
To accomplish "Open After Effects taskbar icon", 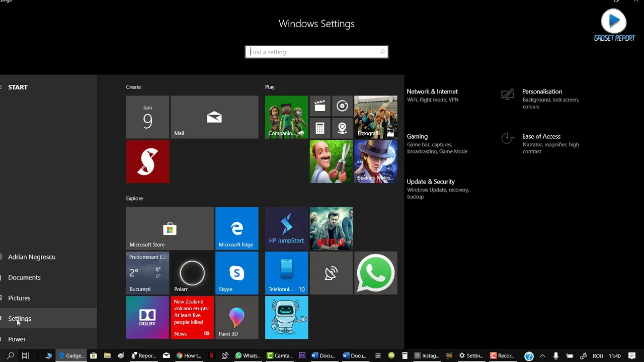I will coord(302,355).
